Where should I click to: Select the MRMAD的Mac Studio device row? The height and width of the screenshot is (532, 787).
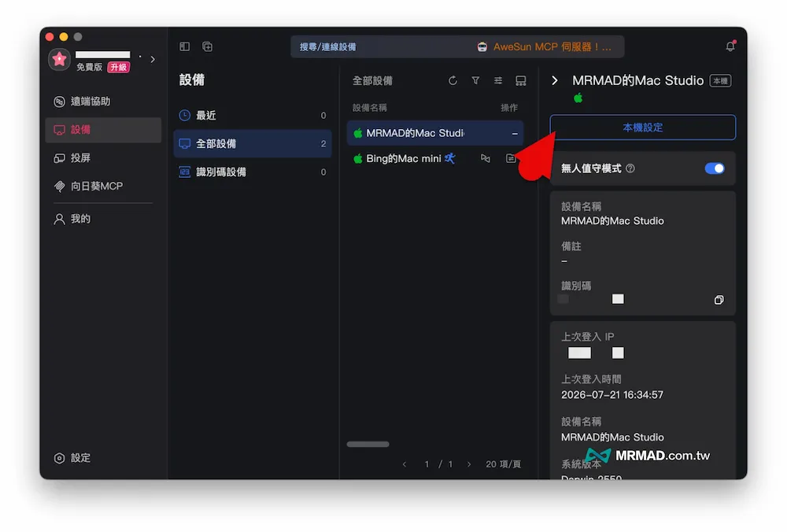[x=435, y=133]
